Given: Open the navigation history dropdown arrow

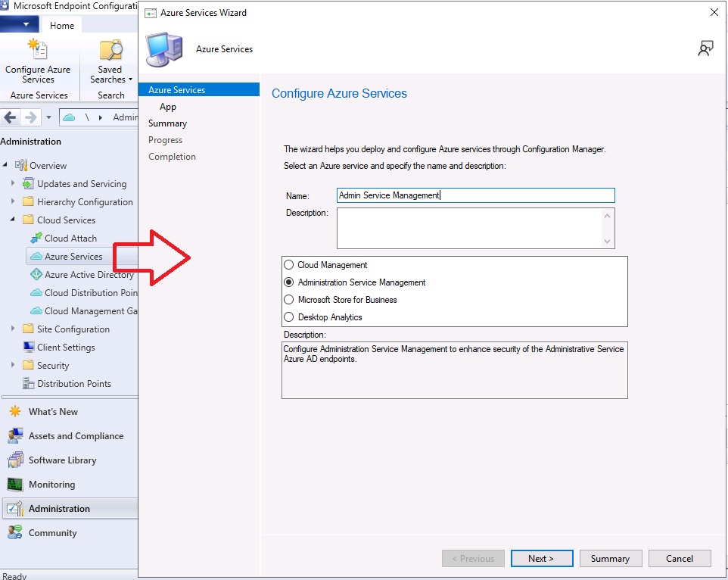Looking at the screenshot, I should (x=48, y=117).
